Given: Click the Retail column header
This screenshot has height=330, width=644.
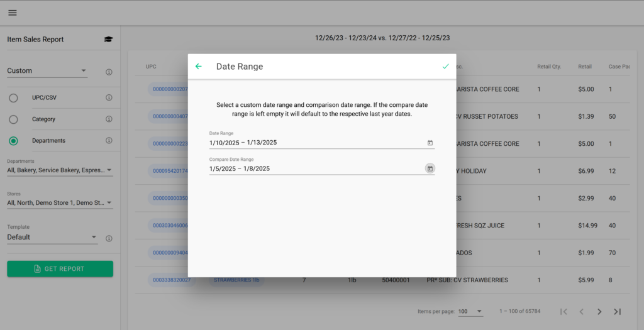Looking at the screenshot, I should tap(585, 67).
